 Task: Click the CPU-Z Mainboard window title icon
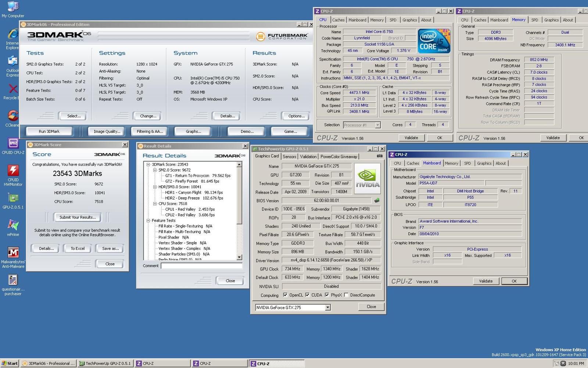pyautogui.click(x=392, y=155)
